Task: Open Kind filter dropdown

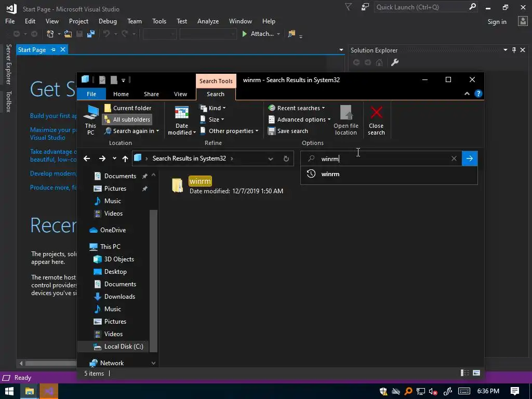Action: pyautogui.click(x=212, y=108)
